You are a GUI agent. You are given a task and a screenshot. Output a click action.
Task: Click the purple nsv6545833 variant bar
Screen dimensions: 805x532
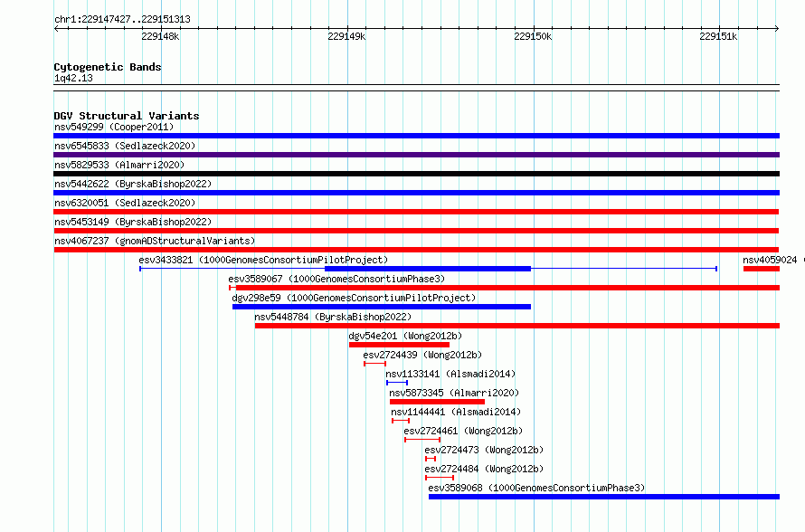pos(416,155)
